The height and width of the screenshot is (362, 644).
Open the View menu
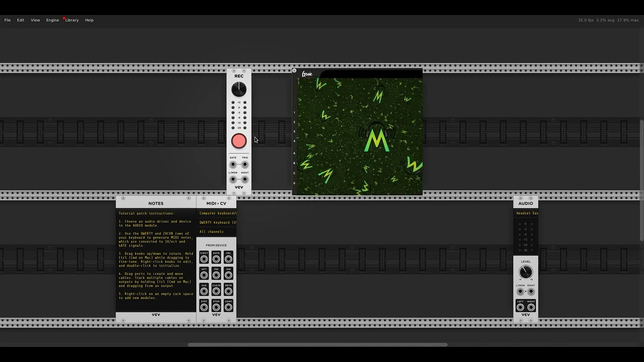point(35,20)
